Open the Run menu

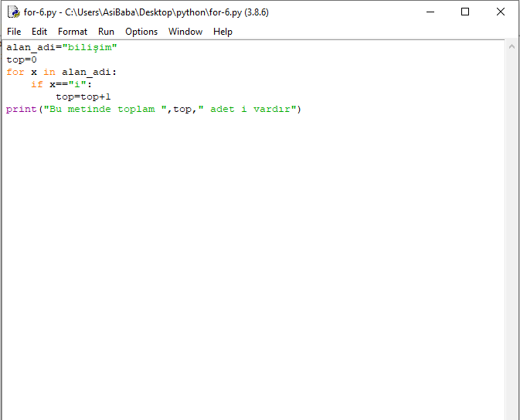106,32
